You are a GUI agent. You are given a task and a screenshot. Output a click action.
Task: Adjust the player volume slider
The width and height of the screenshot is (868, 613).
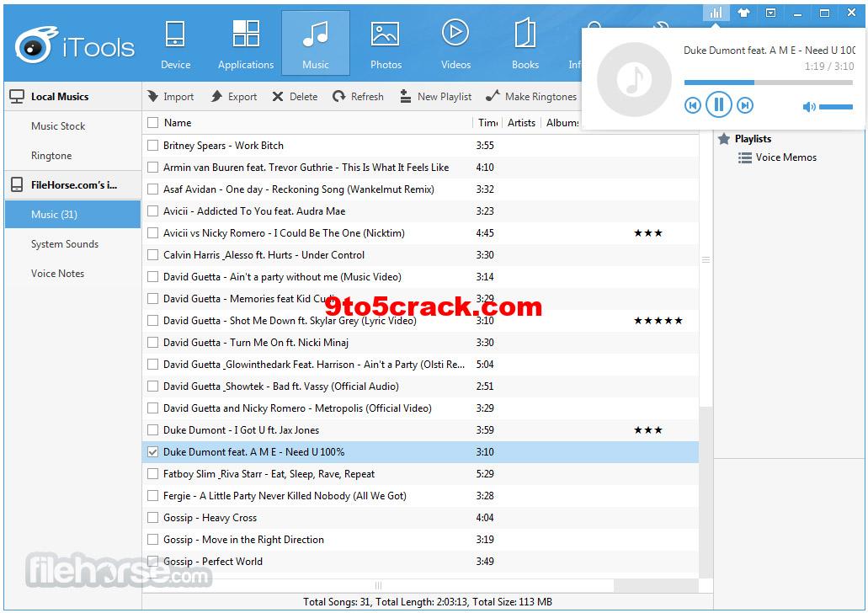point(836,107)
